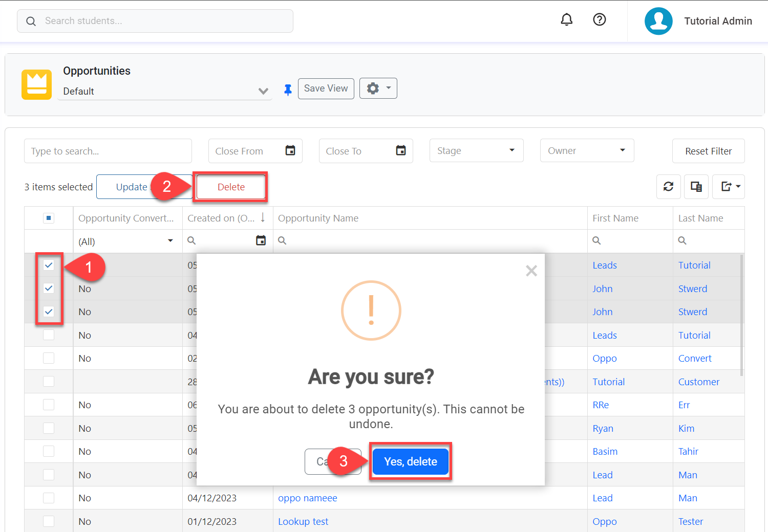Open the export dropdown icon
This screenshot has height=532, width=768.
tap(729, 187)
